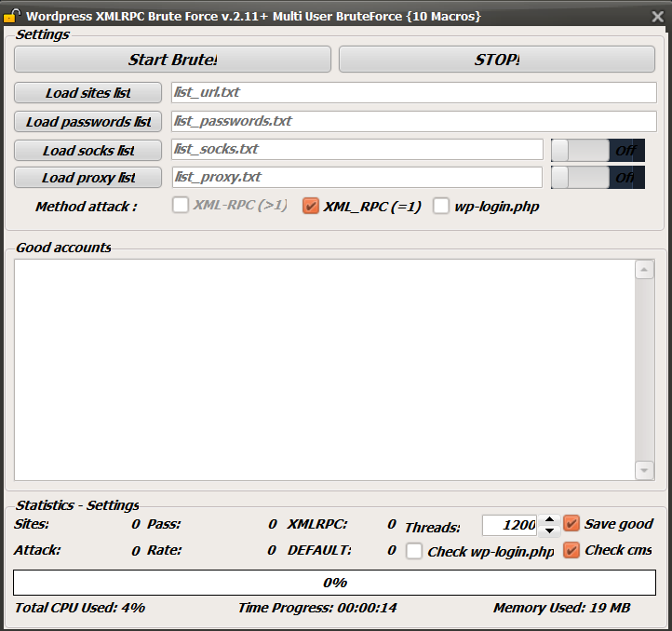The width and height of the screenshot is (672, 631).
Task: Click the Load socks list button
Action: (x=88, y=150)
